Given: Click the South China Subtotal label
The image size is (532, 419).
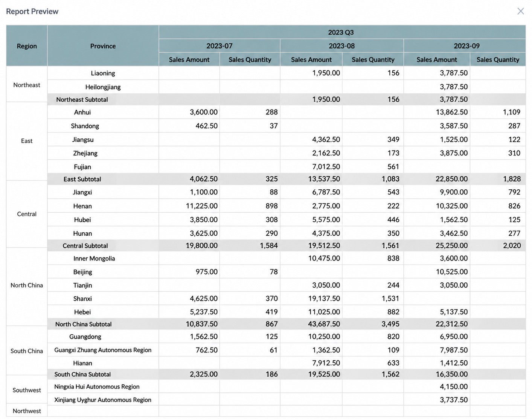Looking at the screenshot, I should pyautogui.click(x=82, y=375).
